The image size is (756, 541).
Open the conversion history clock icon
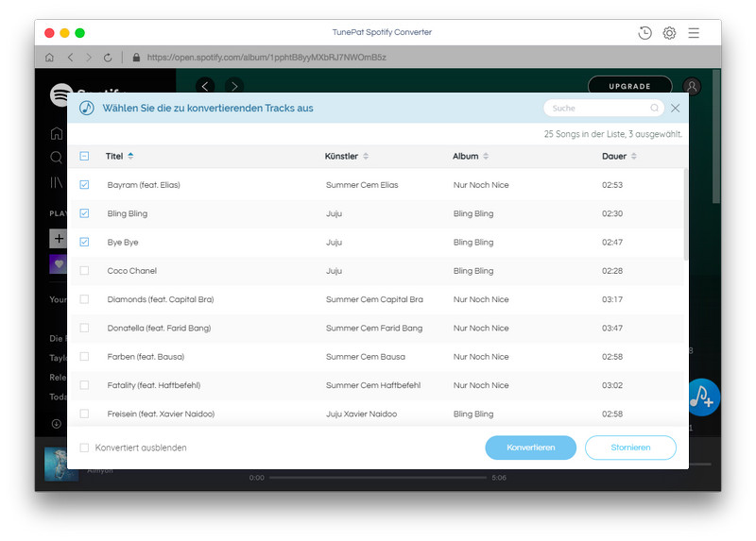pos(644,33)
